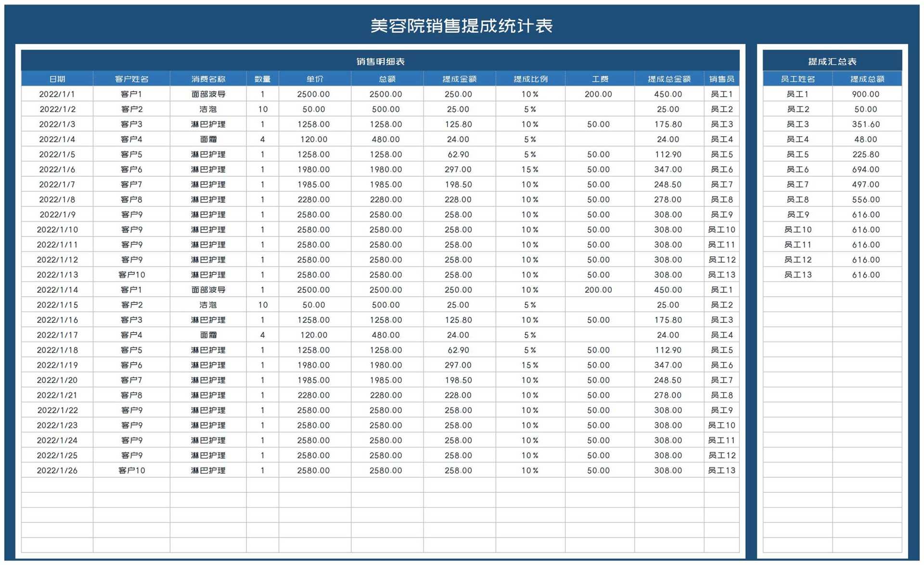Screen dimensions: 924x565
Task: Select date cell 2022/1/1
Action: (x=57, y=94)
